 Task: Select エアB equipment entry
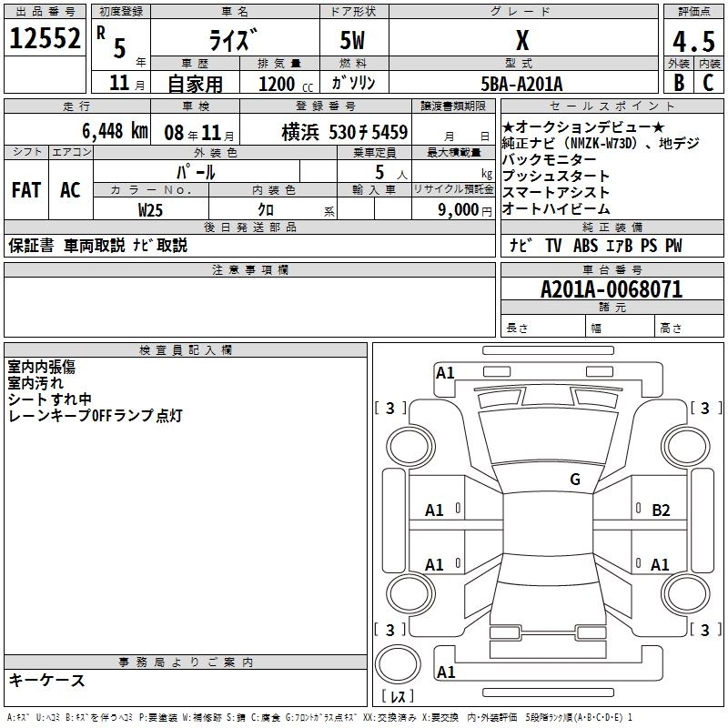(x=620, y=245)
